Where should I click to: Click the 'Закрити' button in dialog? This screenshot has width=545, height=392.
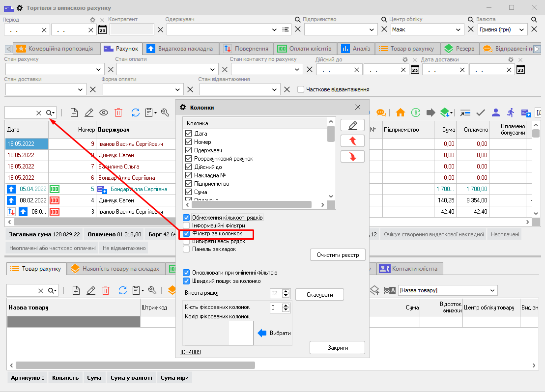[337, 347]
